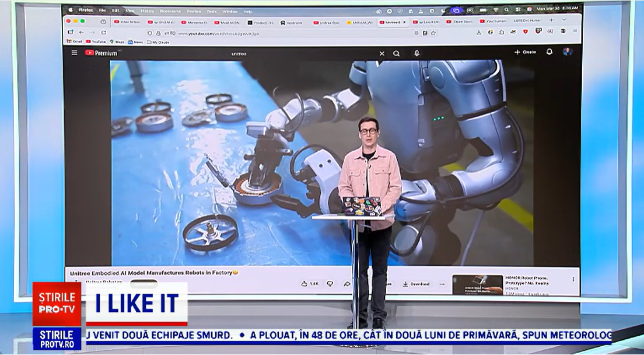Click the Create button on YouTube

click(525, 52)
